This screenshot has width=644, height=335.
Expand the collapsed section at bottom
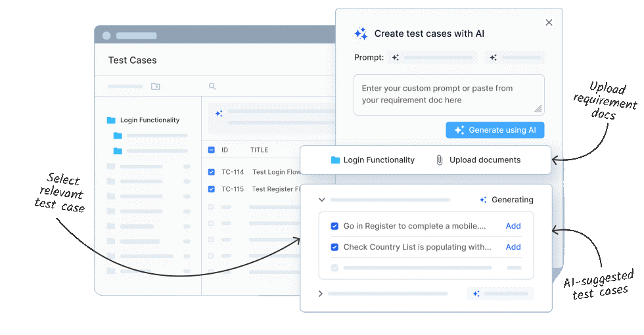(x=321, y=294)
